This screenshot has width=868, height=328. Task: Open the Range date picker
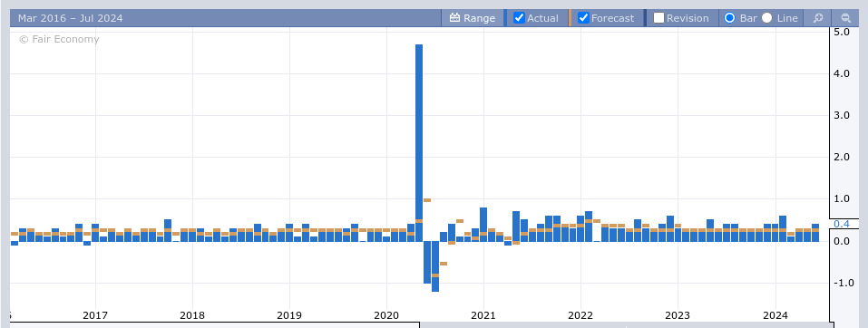tap(473, 18)
